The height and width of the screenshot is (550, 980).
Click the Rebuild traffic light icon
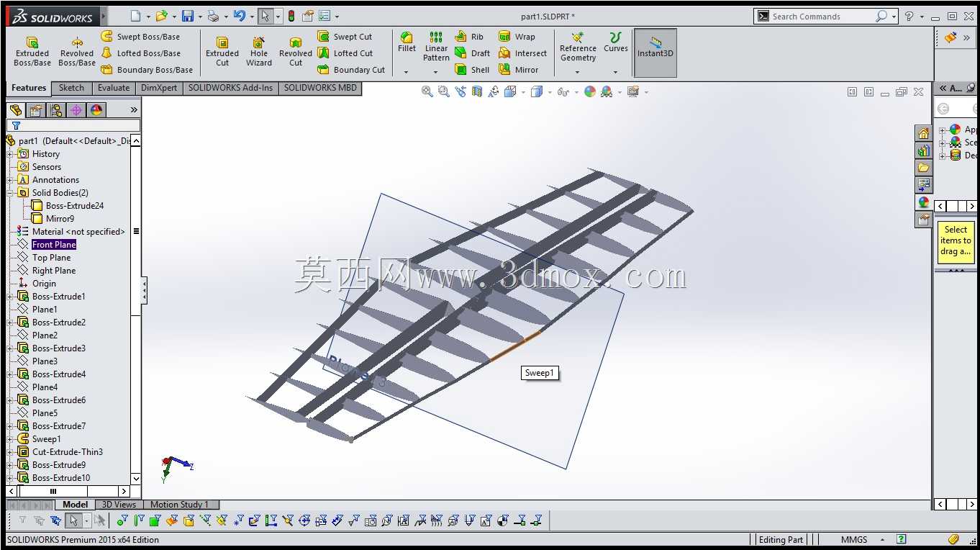point(291,16)
